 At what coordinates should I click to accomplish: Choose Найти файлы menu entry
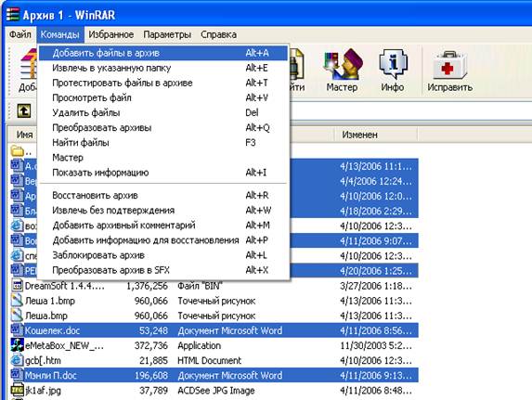[x=163, y=143]
